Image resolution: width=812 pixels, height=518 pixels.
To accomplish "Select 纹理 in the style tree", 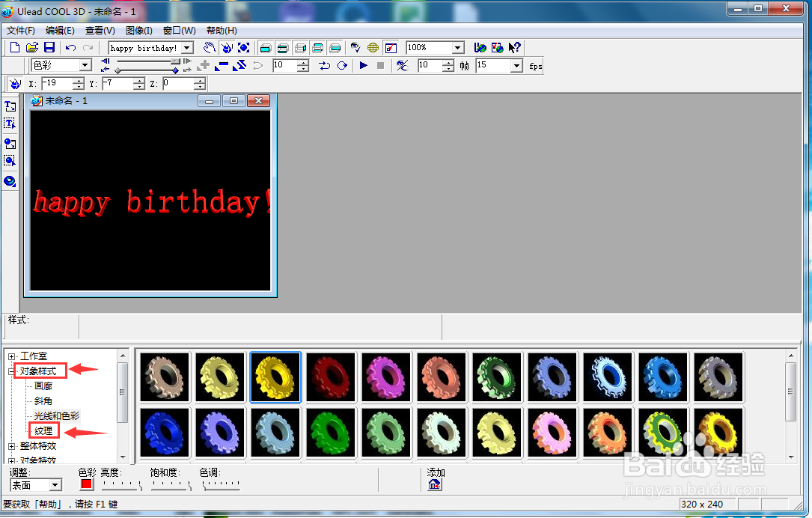I will click(x=43, y=431).
